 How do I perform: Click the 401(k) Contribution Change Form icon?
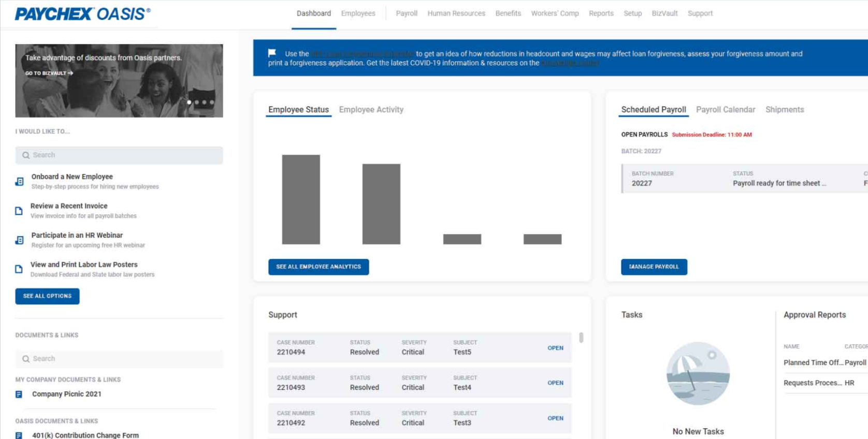click(19, 435)
